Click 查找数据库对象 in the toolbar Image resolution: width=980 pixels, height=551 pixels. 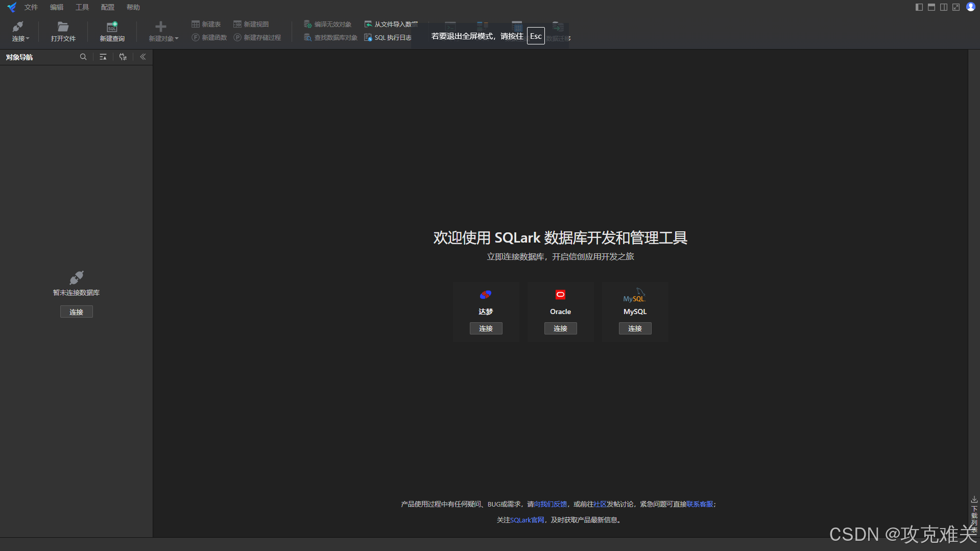click(x=331, y=37)
